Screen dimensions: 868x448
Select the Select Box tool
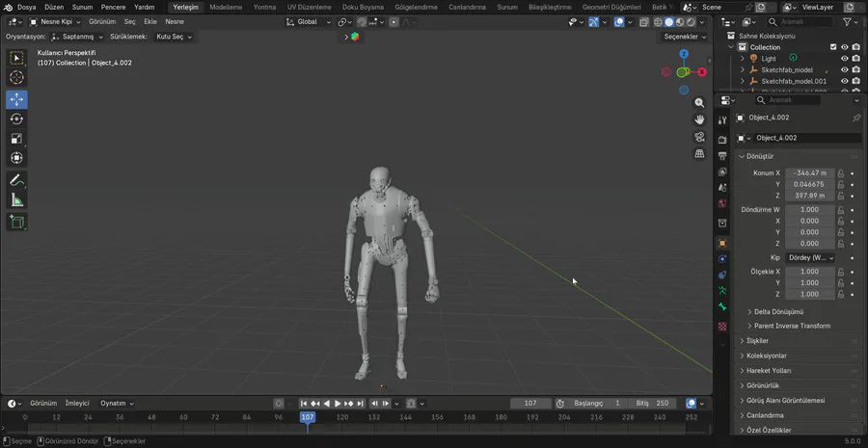[16, 58]
